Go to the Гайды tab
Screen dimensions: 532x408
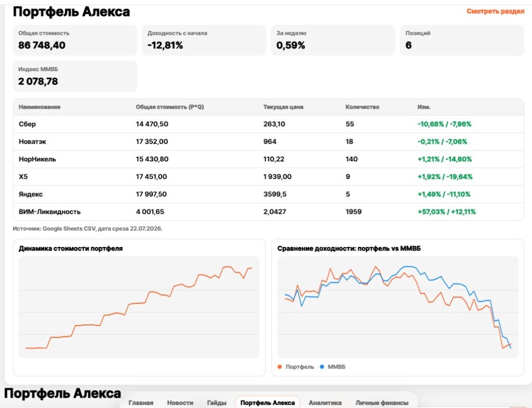[x=217, y=403]
